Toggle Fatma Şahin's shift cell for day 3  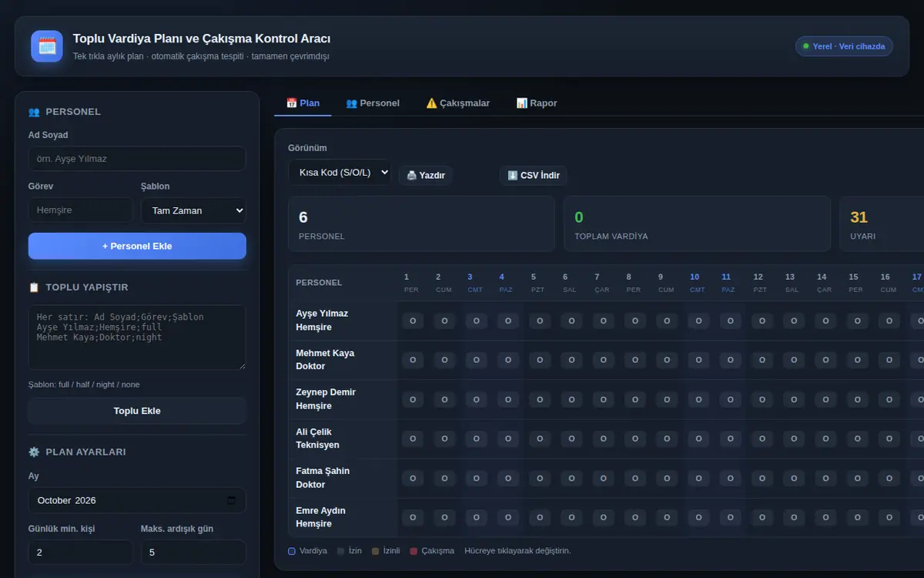tap(476, 478)
